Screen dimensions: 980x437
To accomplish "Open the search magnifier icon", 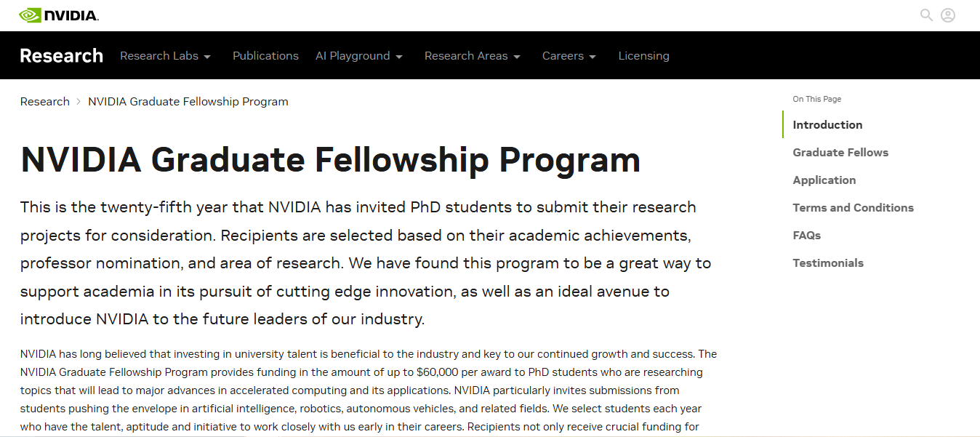I will (926, 15).
